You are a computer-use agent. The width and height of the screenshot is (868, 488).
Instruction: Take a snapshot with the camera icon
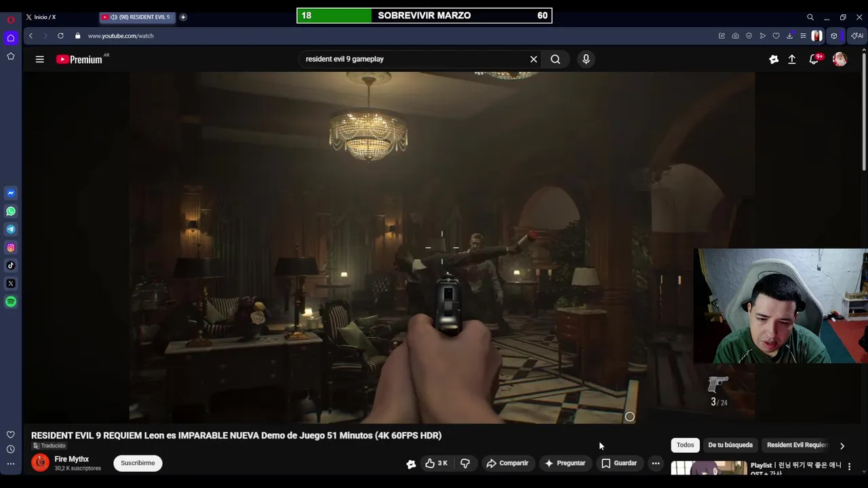[x=735, y=36]
